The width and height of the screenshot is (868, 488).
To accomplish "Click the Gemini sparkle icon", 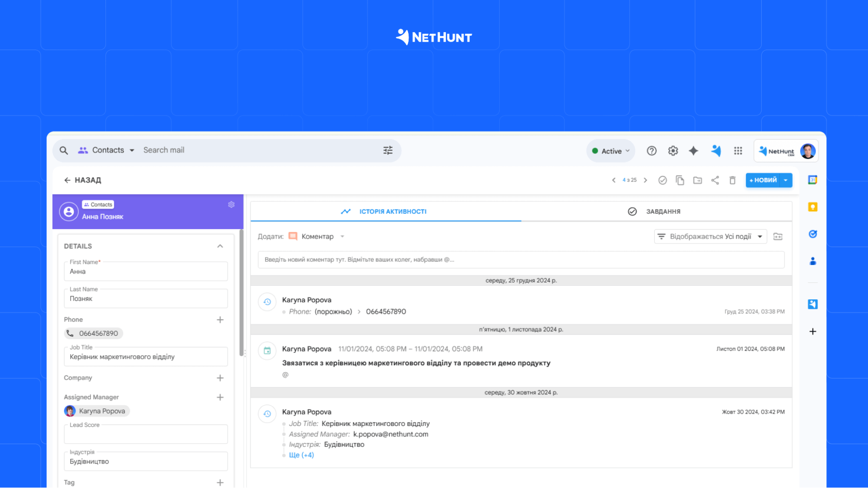I will coord(693,151).
